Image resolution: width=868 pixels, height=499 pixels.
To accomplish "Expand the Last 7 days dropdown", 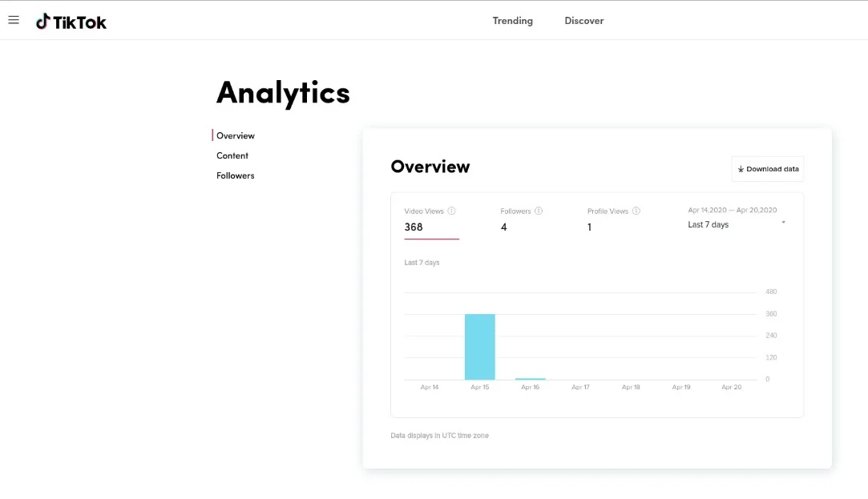I will point(737,224).
